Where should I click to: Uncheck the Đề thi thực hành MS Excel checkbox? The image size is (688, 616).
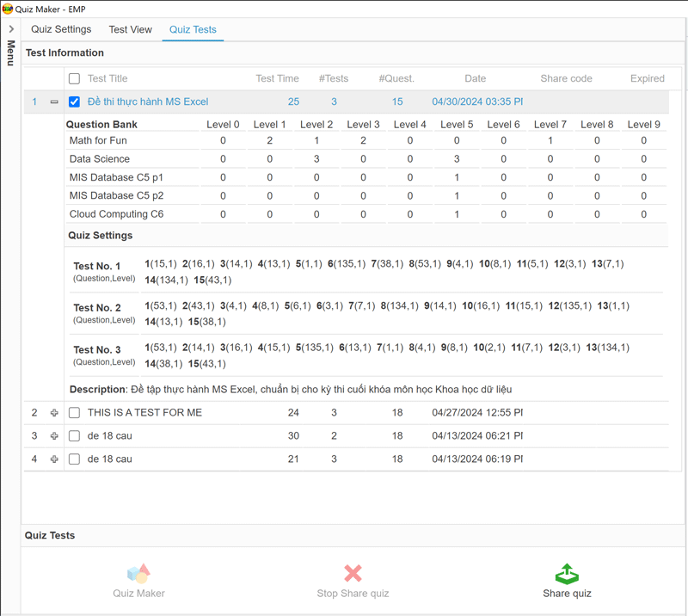tap(74, 102)
